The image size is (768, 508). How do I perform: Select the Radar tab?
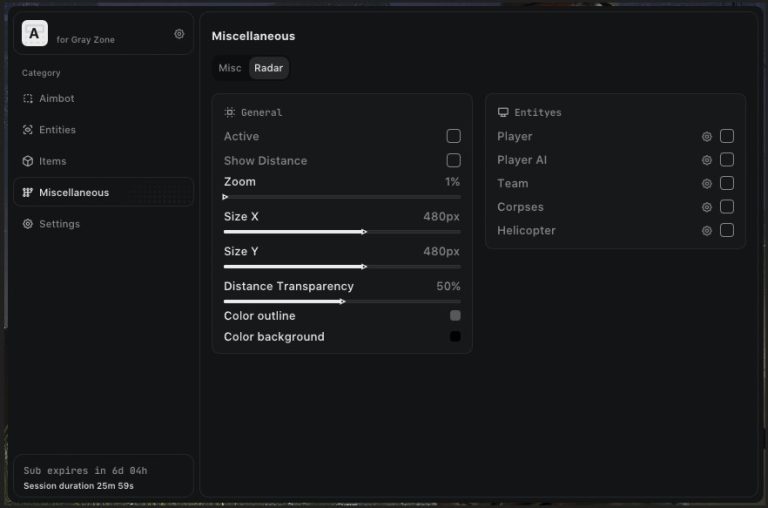(x=268, y=68)
